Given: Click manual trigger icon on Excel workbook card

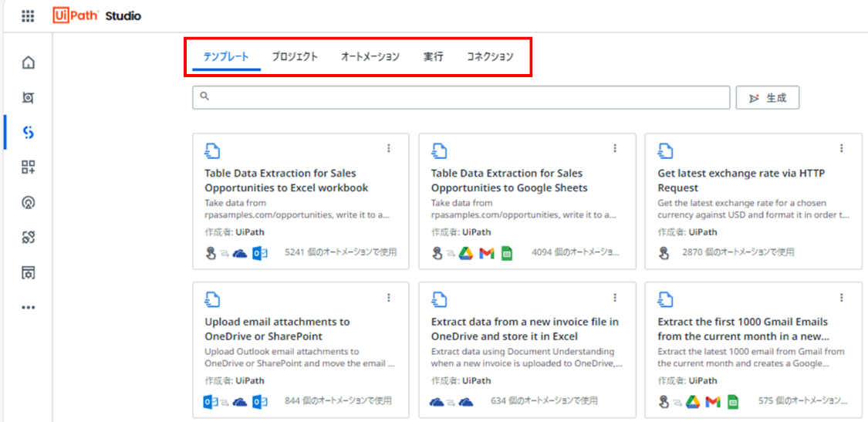Looking at the screenshot, I should click(211, 253).
